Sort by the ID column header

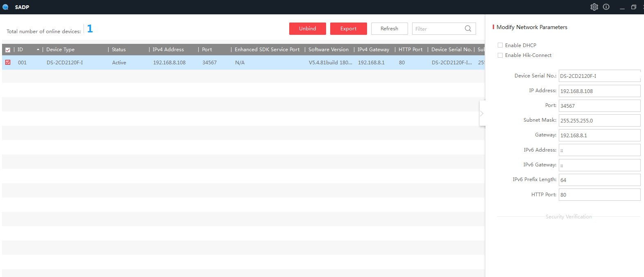(27, 50)
